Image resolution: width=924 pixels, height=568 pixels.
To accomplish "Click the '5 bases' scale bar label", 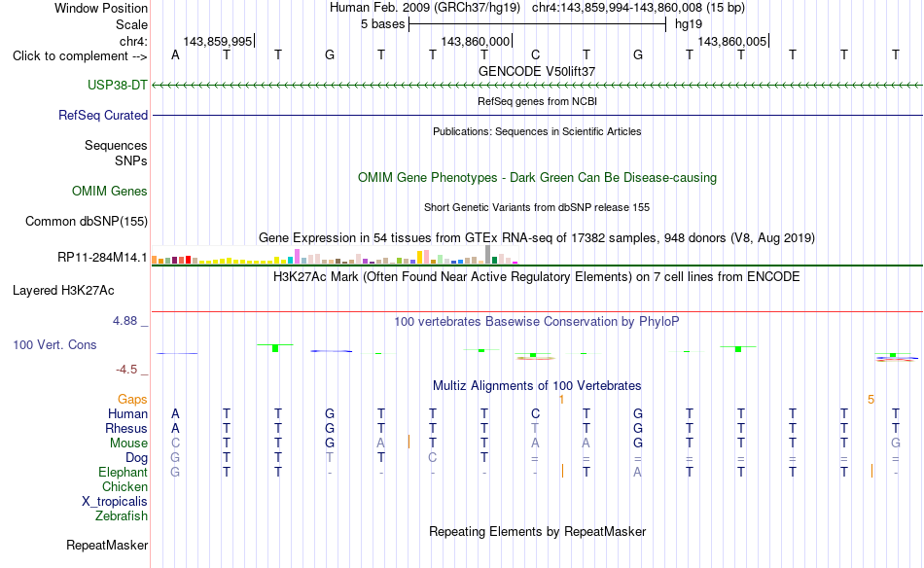I will click(x=383, y=24).
